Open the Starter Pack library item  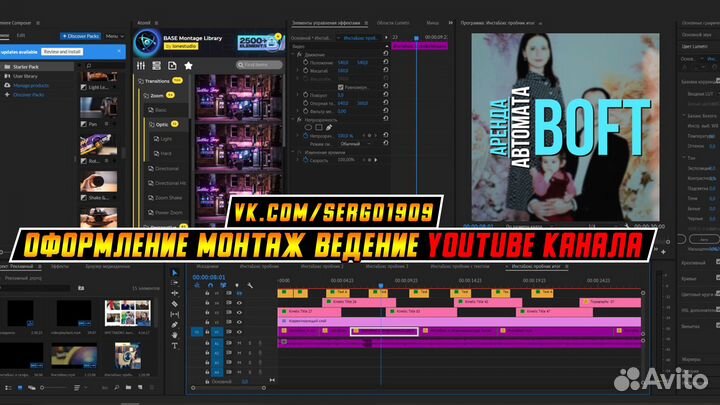coord(27,67)
